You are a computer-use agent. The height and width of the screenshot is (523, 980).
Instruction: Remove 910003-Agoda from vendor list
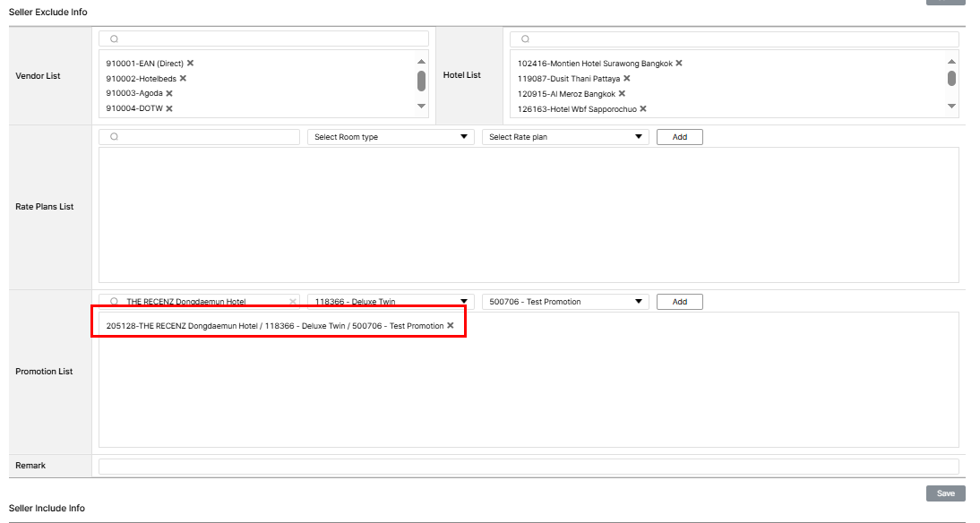(x=169, y=93)
